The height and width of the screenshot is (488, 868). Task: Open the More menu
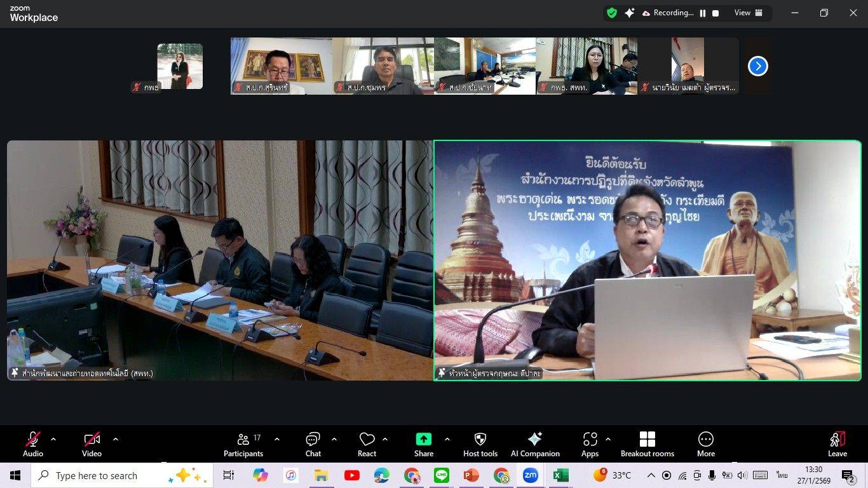(x=705, y=444)
